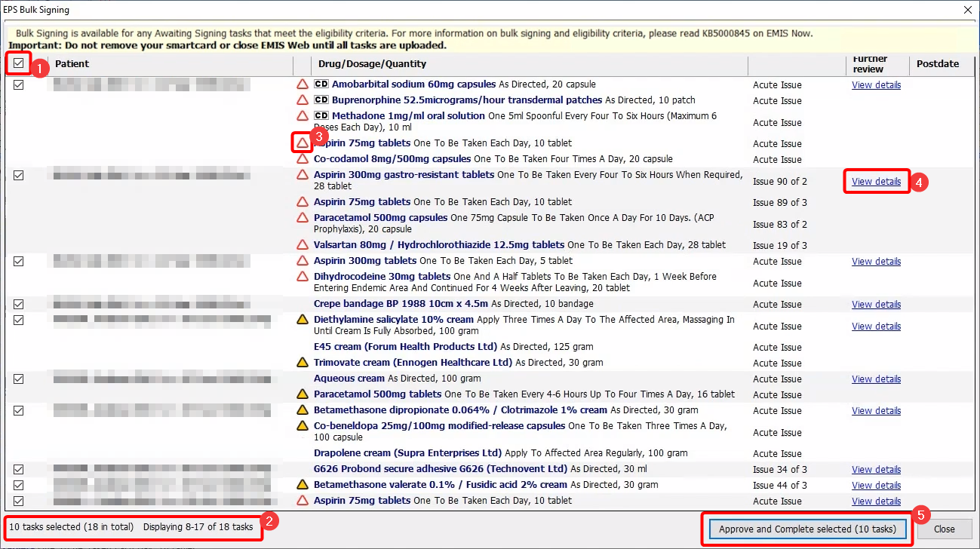Open View details for Aspirin 300mg tablets row
The height and width of the screenshot is (549, 980).
coord(876,262)
